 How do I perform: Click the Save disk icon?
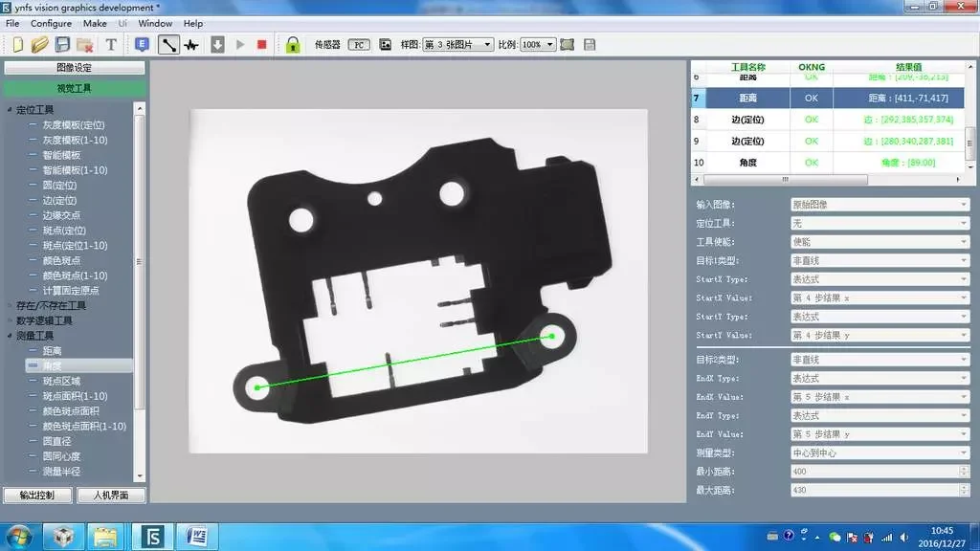coord(62,44)
